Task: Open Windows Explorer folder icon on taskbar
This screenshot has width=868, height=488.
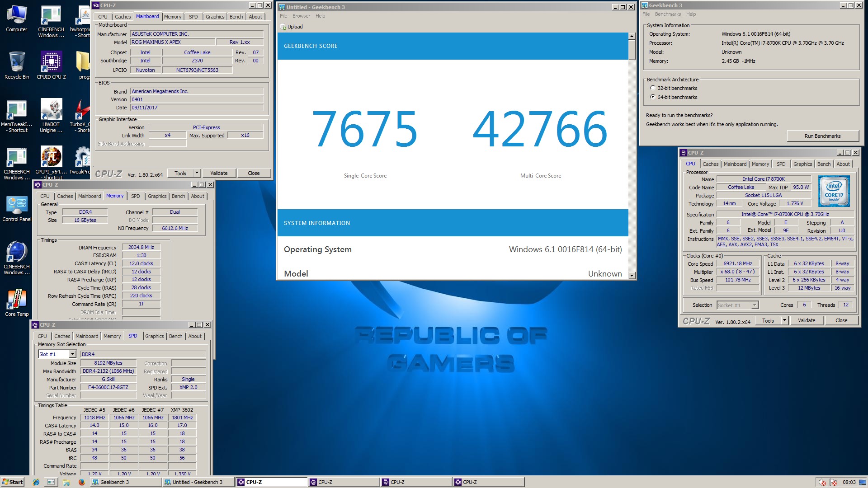Action: 66,482
